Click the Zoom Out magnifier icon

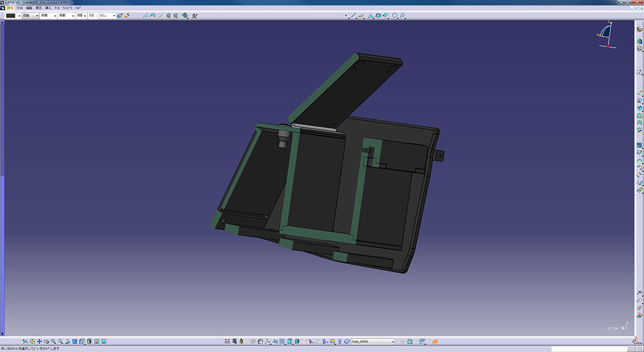tap(61, 341)
